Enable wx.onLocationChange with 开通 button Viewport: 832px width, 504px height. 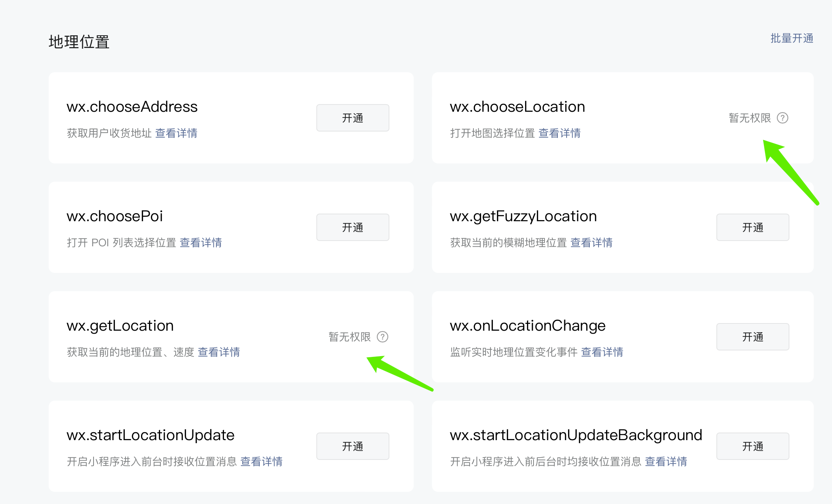point(753,337)
